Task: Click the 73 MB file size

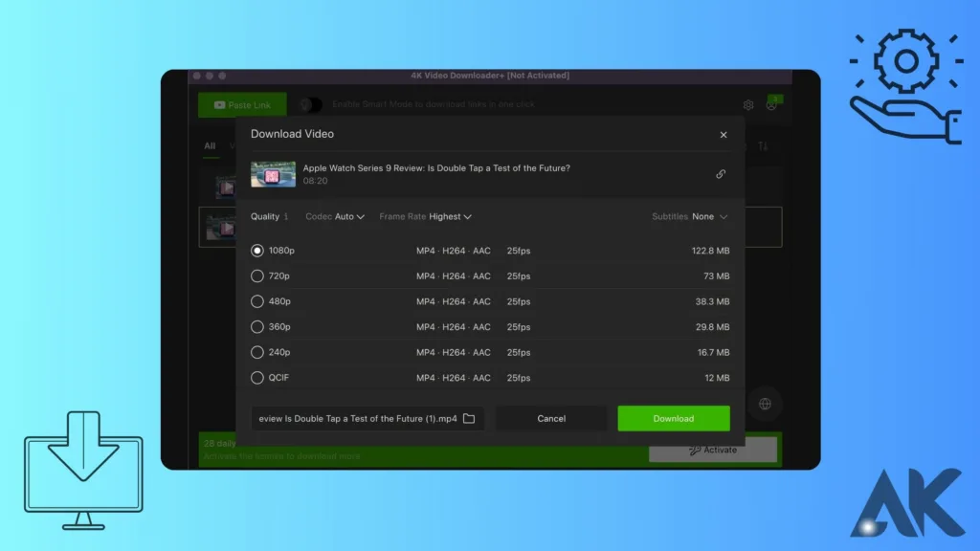Action: pos(716,276)
